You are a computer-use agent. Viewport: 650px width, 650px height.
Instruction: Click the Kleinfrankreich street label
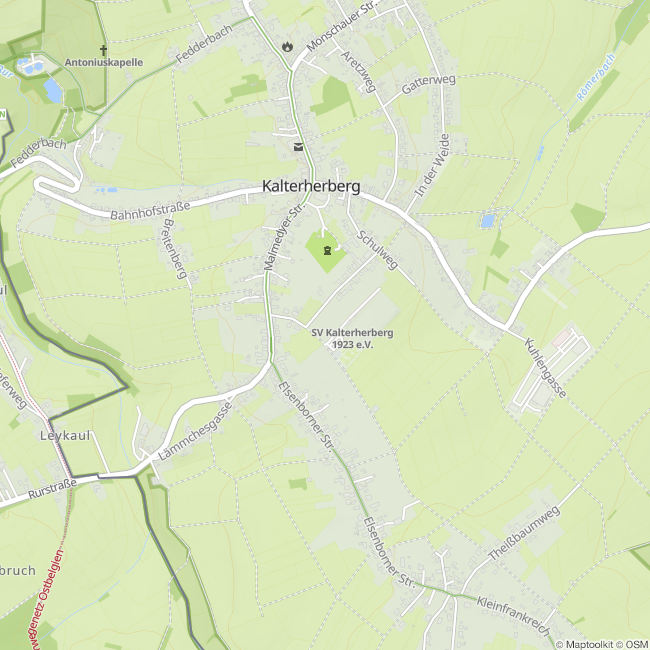pos(513,616)
